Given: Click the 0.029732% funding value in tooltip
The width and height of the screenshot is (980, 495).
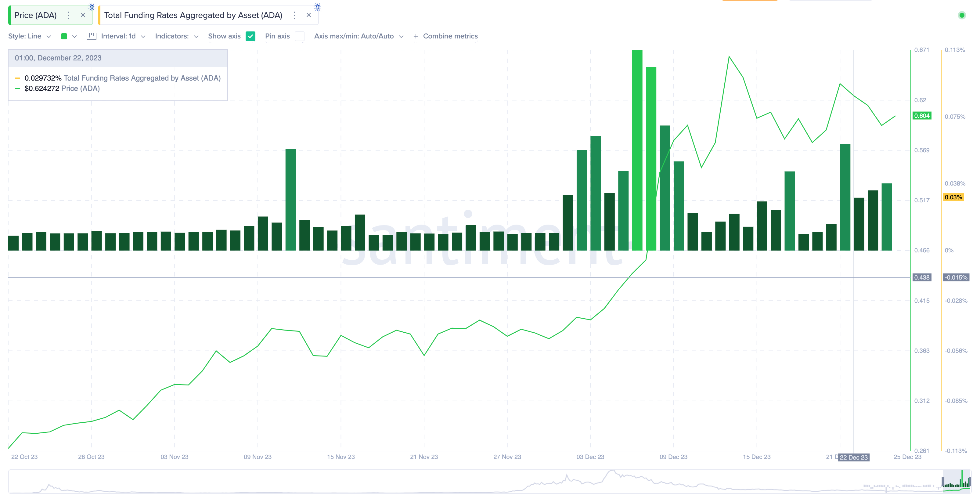Looking at the screenshot, I should tap(43, 78).
